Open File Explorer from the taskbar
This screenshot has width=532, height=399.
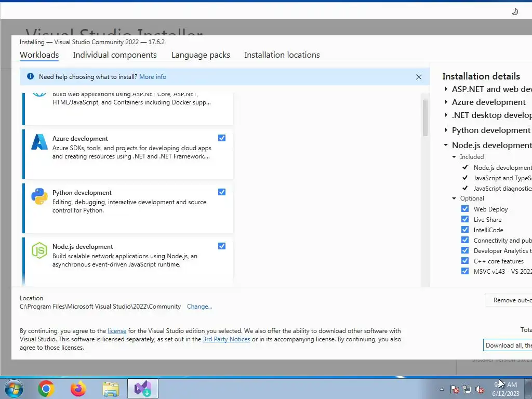[x=111, y=389]
